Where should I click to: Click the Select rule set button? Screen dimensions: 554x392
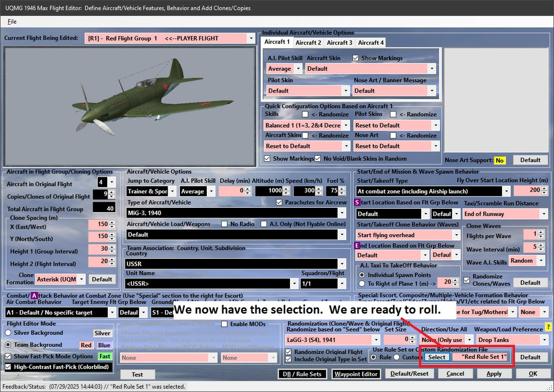click(437, 357)
